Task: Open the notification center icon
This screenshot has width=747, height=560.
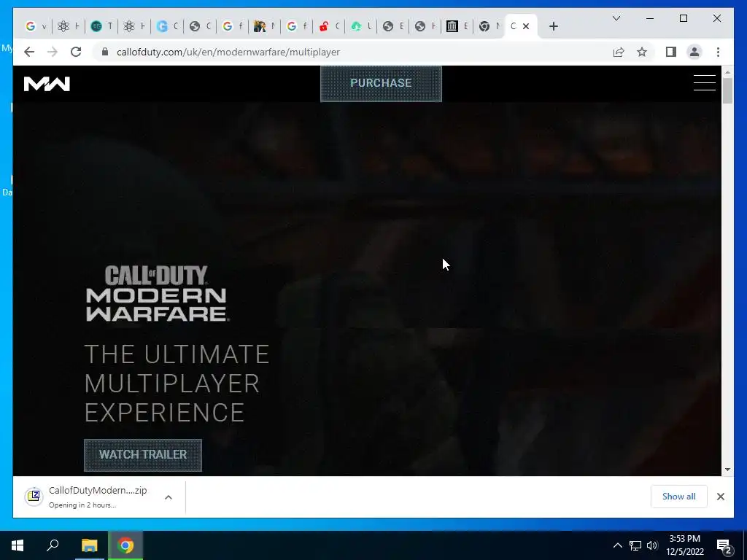Action: pyautogui.click(x=724, y=545)
